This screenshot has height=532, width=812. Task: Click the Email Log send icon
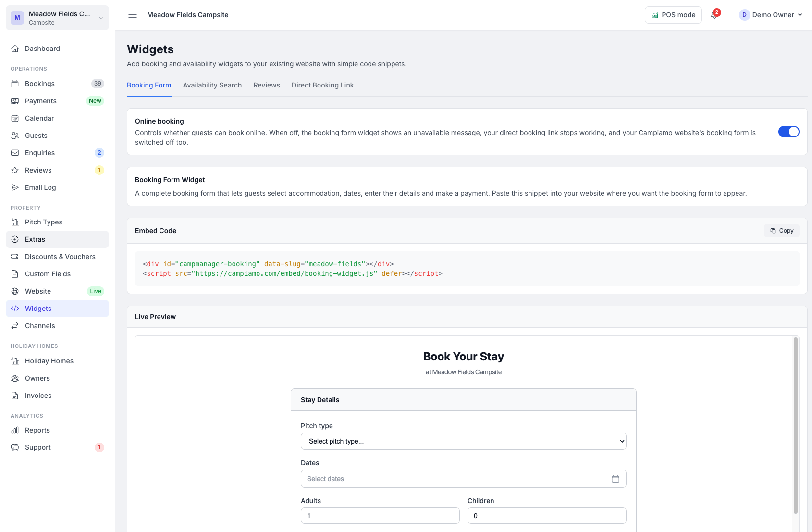15,187
